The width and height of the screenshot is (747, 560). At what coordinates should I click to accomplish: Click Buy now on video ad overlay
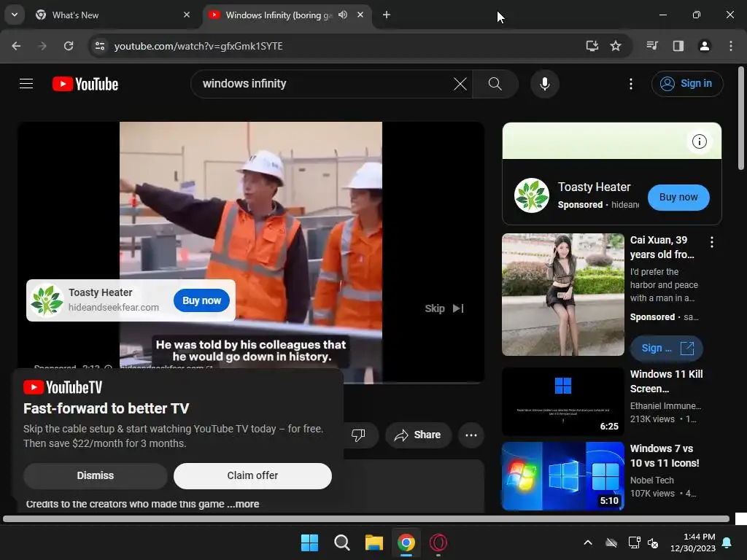tap(201, 300)
